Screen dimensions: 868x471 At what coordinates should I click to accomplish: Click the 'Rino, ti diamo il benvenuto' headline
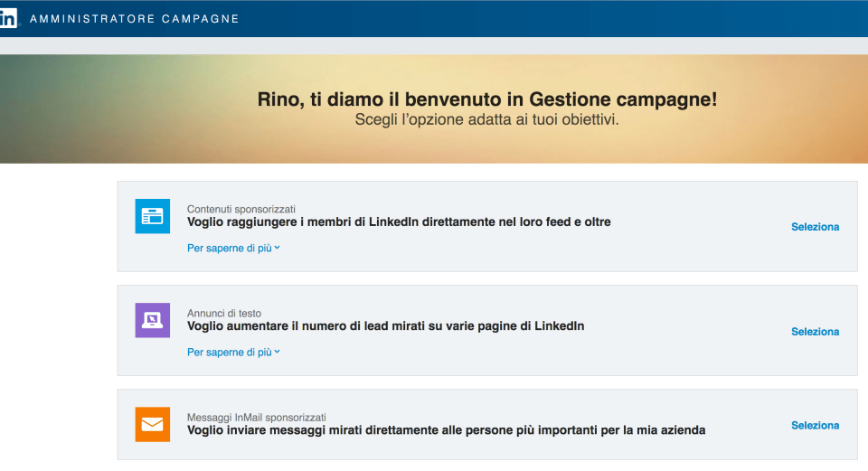click(x=487, y=99)
